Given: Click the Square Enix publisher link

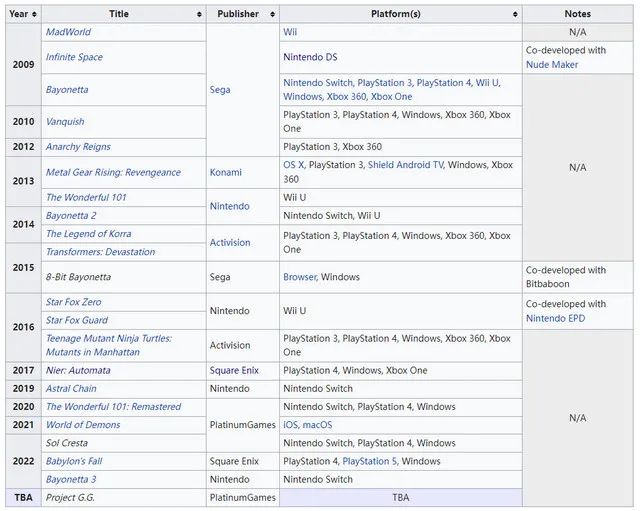Looking at the screenshot, I should click(x=234, y=370).
